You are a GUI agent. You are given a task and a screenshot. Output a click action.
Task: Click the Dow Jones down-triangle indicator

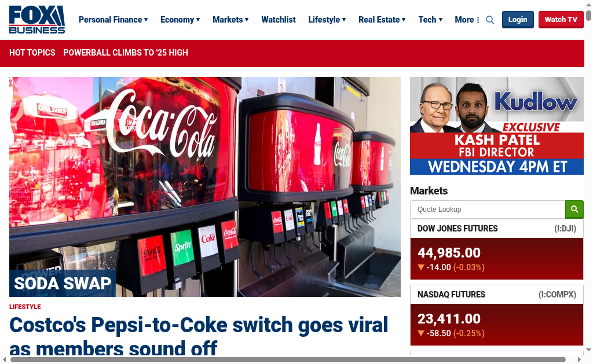coord(421,267)
